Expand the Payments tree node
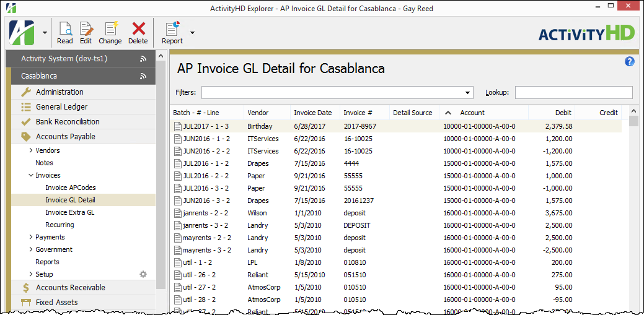 (x=31, y=237)
